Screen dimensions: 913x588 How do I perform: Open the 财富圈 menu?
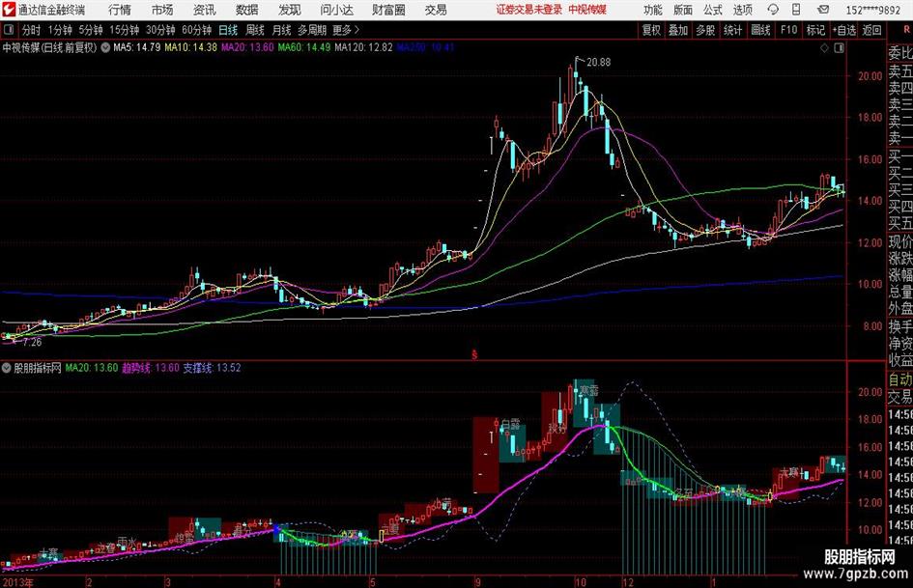(388, 10)
